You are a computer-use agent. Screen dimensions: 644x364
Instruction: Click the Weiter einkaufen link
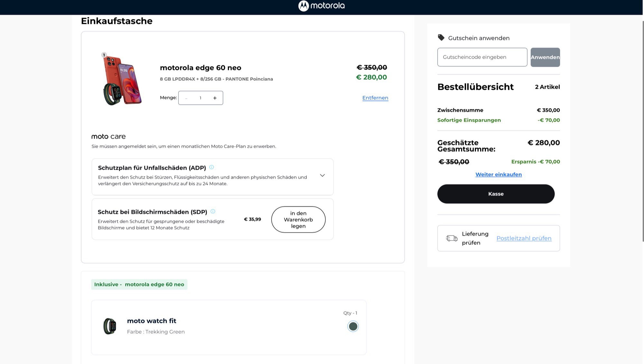498,174
